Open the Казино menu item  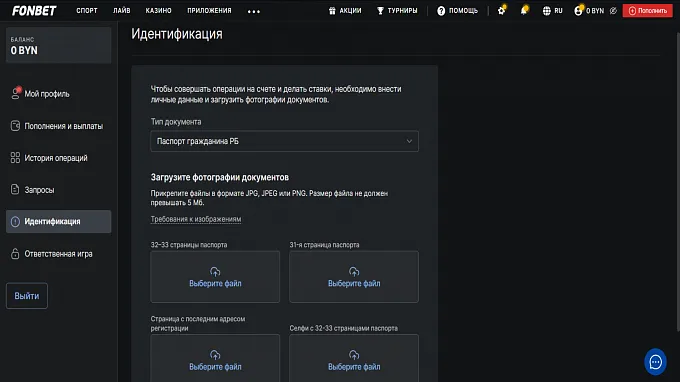click(x=158, y=10)
